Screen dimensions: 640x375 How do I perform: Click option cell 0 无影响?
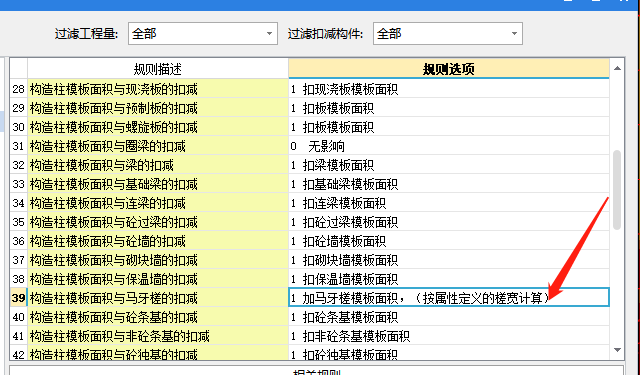[449, 146]
